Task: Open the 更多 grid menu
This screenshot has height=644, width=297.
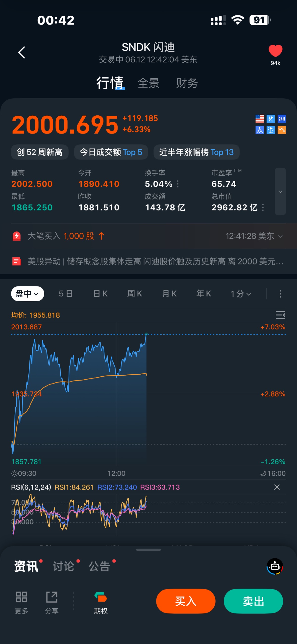Action: coord(21,602)
